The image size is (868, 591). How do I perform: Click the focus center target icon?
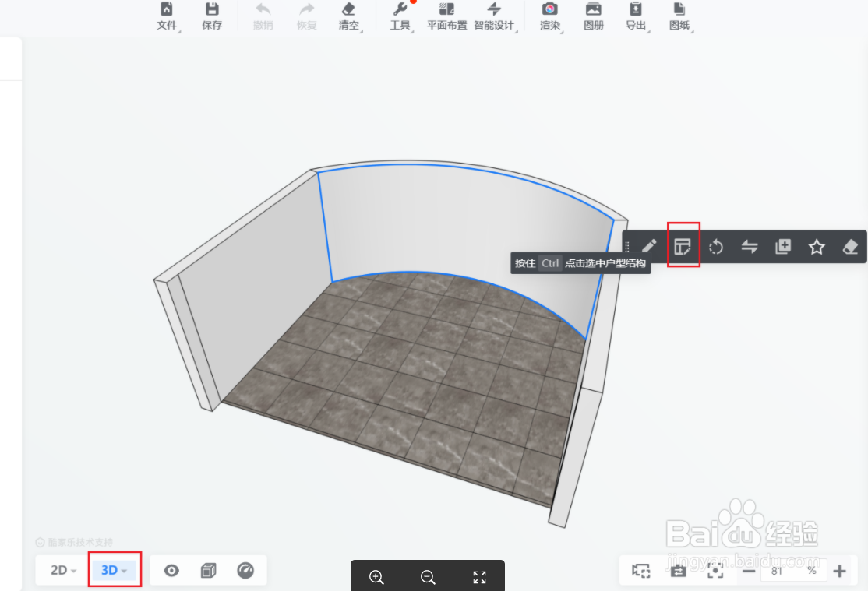tap(715, 571)
